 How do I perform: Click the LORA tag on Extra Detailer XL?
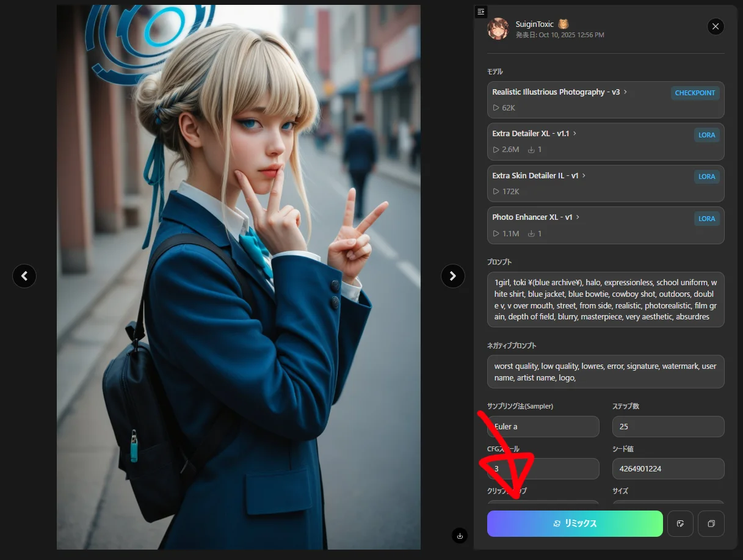[706, 135]
